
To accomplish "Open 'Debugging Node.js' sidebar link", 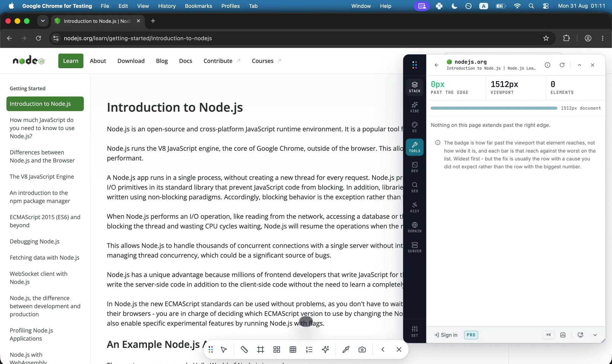I will pos(34,241).
